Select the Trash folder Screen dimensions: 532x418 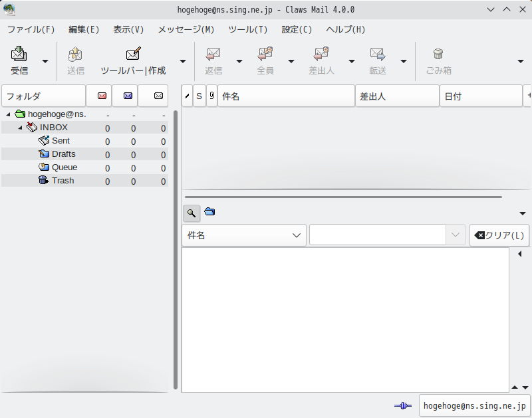pos(85,181)
